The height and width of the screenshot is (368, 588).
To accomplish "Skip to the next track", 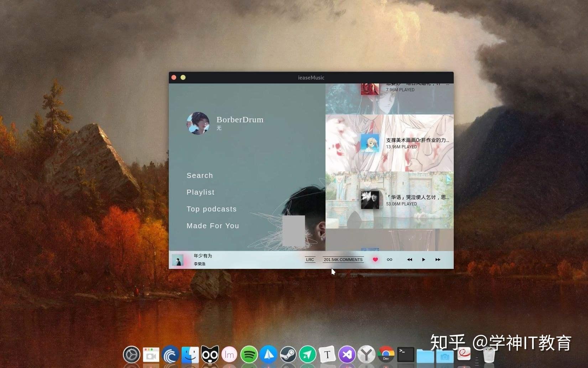I will 437,260.
